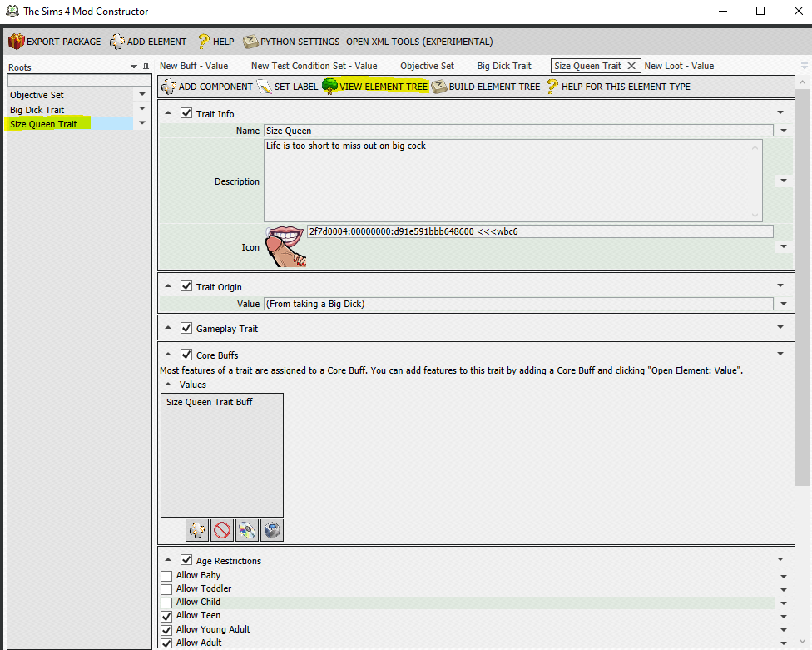The image size is (812, 650).
Task: Click the main panel vertical scrollbar
Action: click(803, 287)
